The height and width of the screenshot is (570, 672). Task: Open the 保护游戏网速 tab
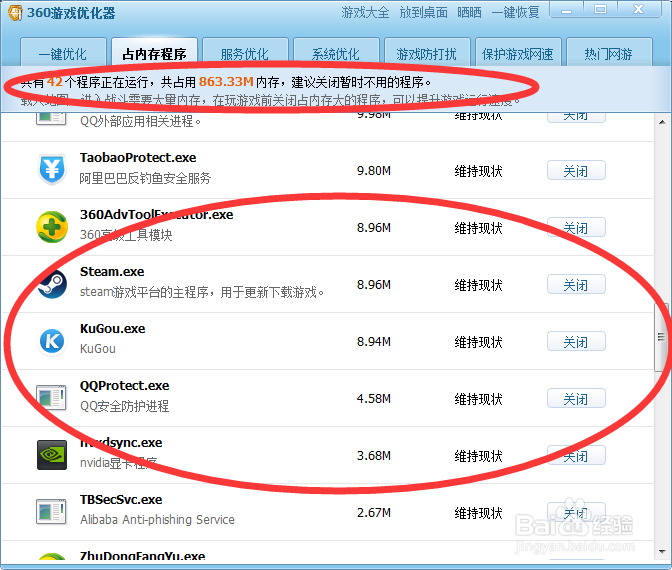point(518,54)
